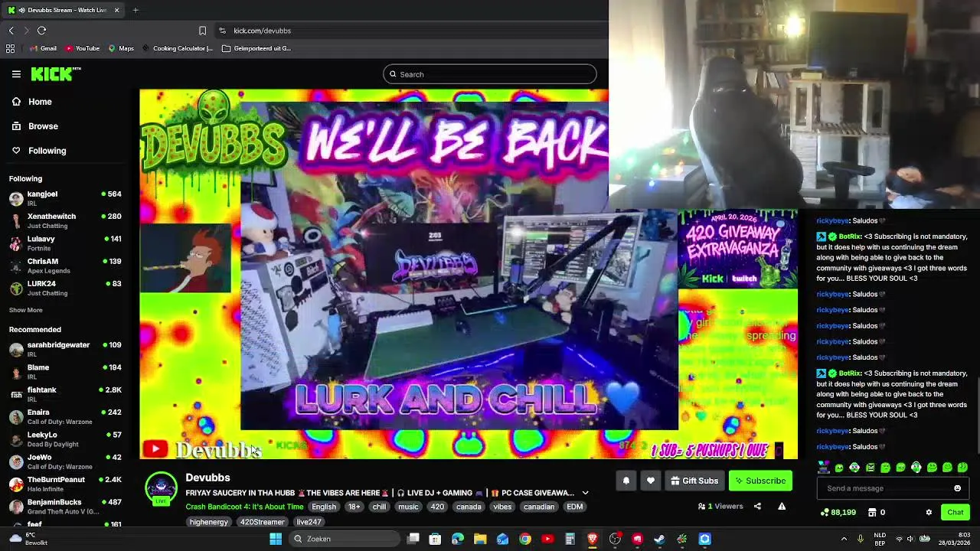Open the site settings icon beside the URL
Viewport: 980px width, 551px height.
coord(222,31)
